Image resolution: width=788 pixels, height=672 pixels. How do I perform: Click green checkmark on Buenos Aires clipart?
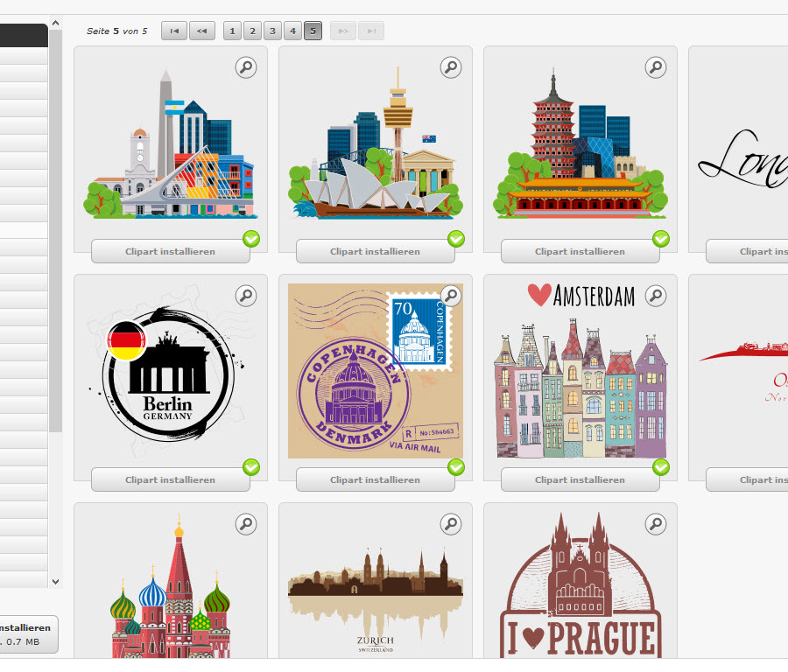(251, 239)
